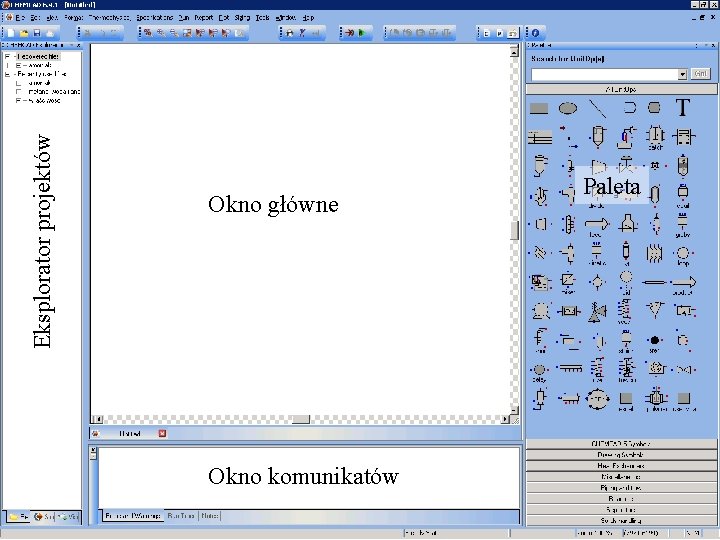Select the Text 'T' tool in palette
Screen dimensions: 720x540
tap(683, 108)
